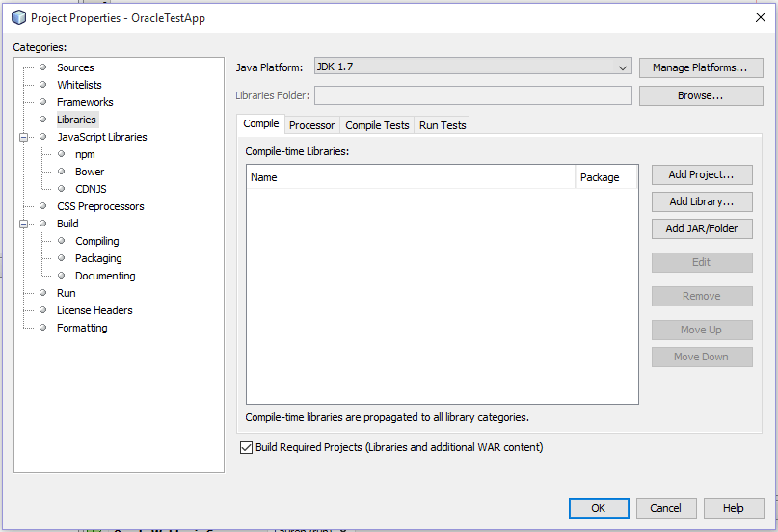The image size is (778, 532).
Task: Click the Name column header
Action: [x=410, y=177]
